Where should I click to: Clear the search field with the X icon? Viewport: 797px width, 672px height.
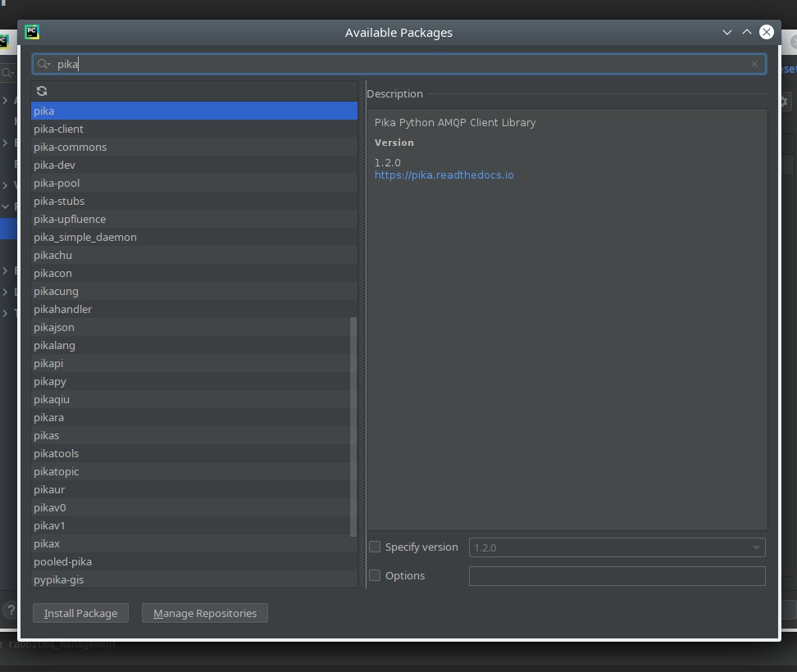pos(754,64)
